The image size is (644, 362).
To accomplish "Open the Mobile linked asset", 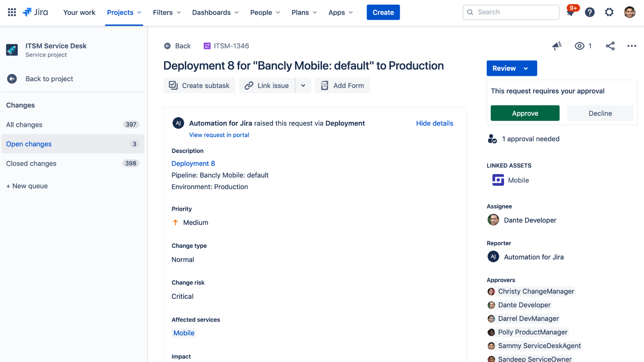I will 518,180.
